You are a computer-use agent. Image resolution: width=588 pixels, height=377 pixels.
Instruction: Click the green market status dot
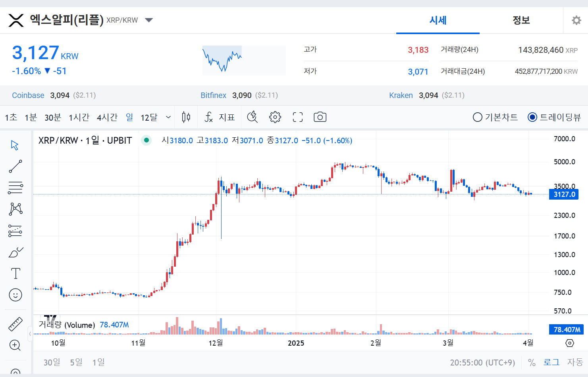[147, 140]
